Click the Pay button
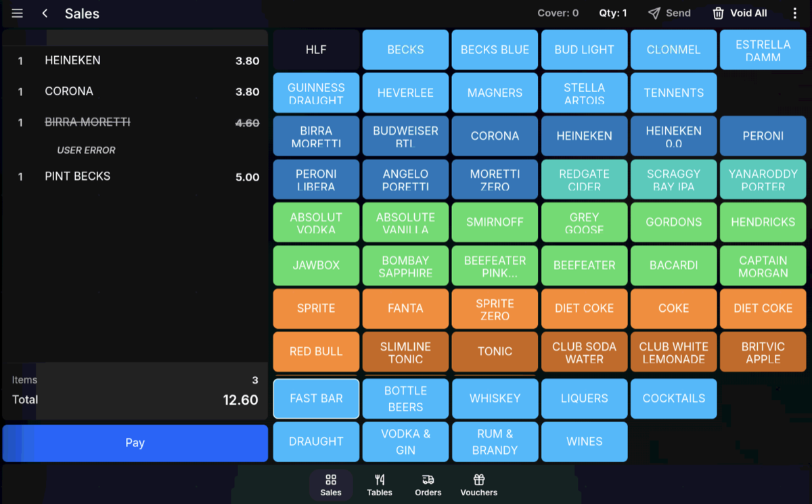Viewport: 812px width, 504px height. click(x=135, y=443)
